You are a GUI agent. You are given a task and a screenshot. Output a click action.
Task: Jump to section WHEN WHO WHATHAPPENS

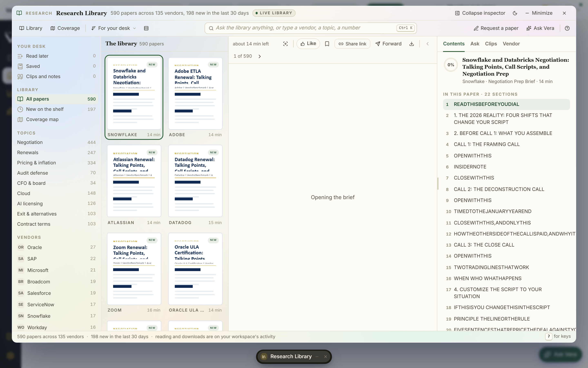point(506,278)
